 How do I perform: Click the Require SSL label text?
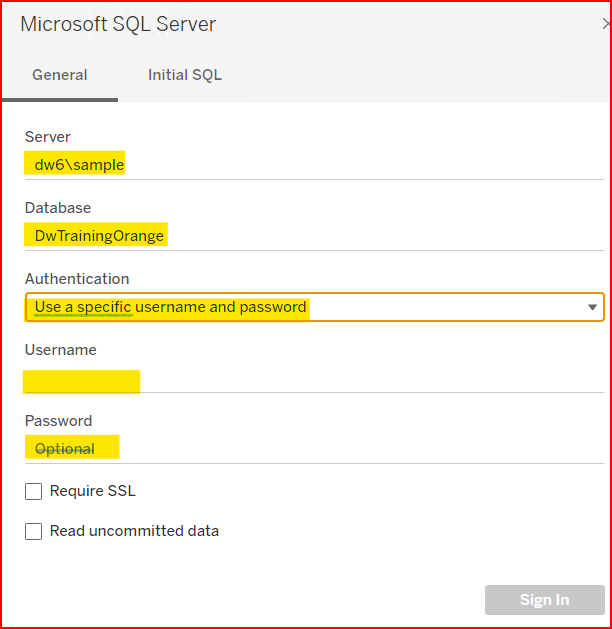point(92,491)
